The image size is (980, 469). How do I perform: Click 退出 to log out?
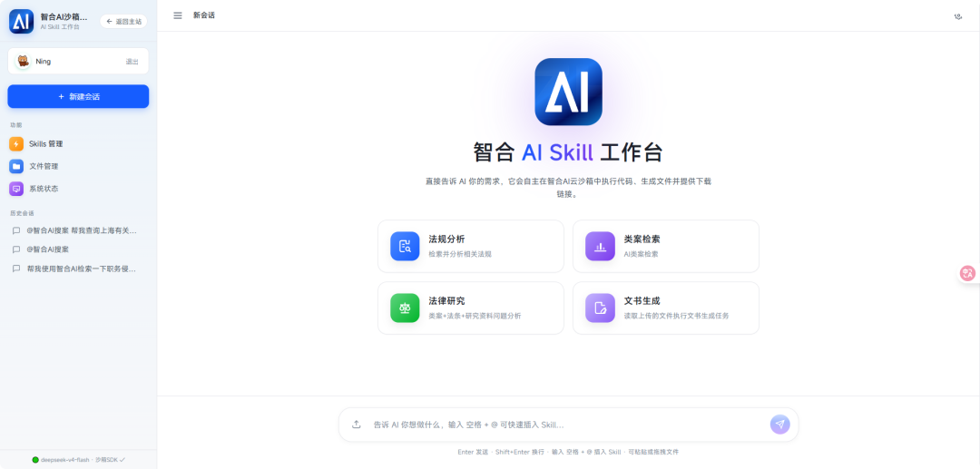132,62
